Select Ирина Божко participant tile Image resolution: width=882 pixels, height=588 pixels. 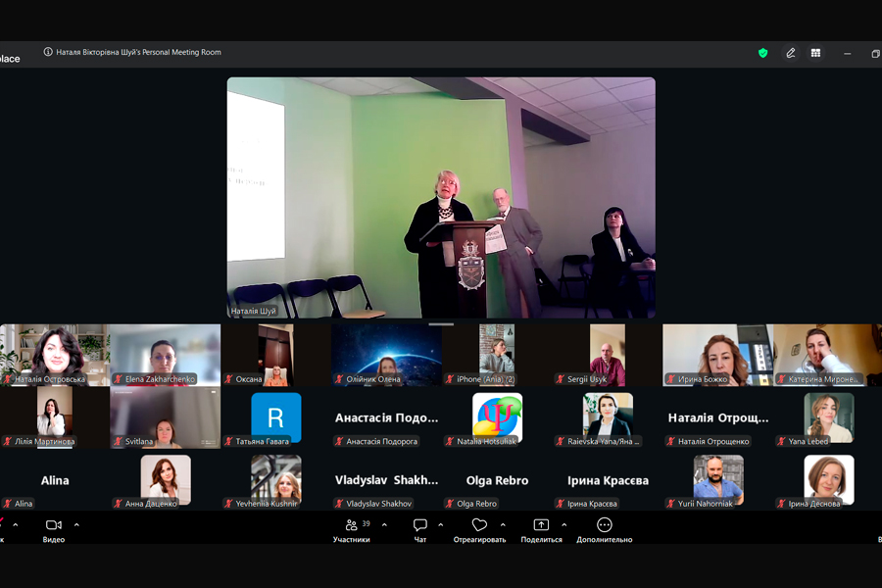(x=717, y=355)
